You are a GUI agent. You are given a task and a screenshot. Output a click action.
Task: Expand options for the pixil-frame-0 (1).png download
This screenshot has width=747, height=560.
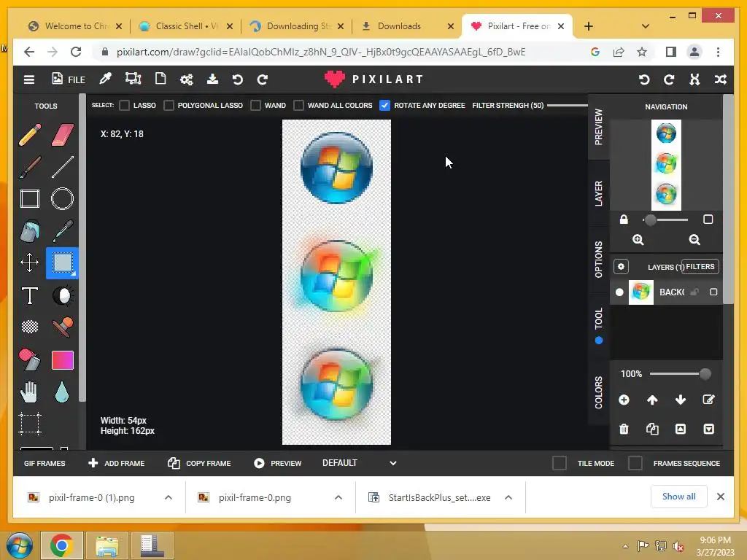pyautogui.click(x=169, y=497)
